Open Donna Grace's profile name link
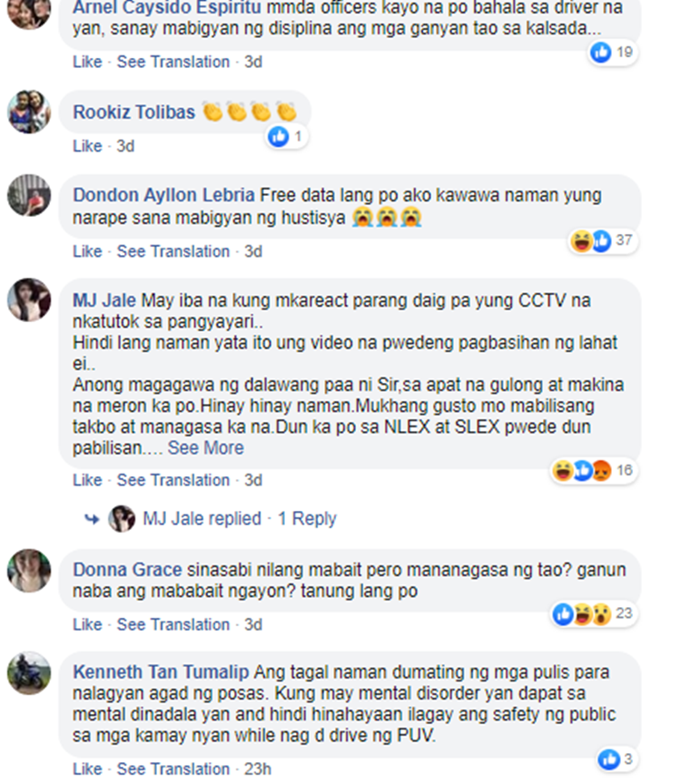The width and height of the screenshot is (681, 784). [128, 570]
